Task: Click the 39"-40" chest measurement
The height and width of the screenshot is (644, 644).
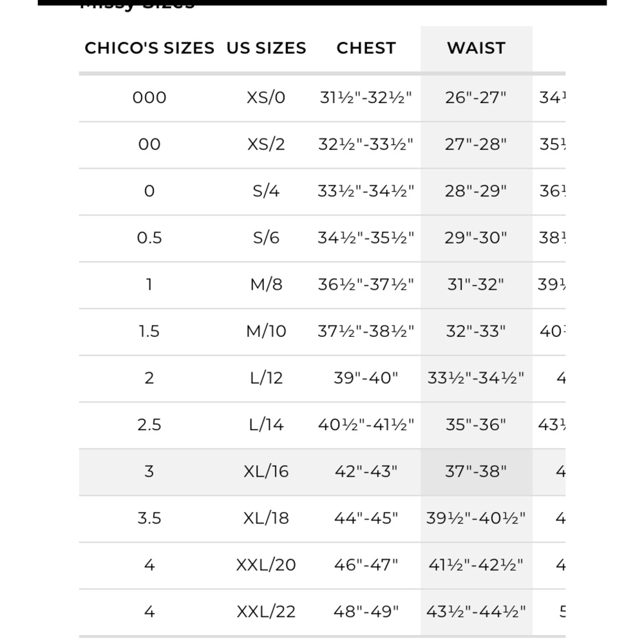Action: tap(366, 378)
